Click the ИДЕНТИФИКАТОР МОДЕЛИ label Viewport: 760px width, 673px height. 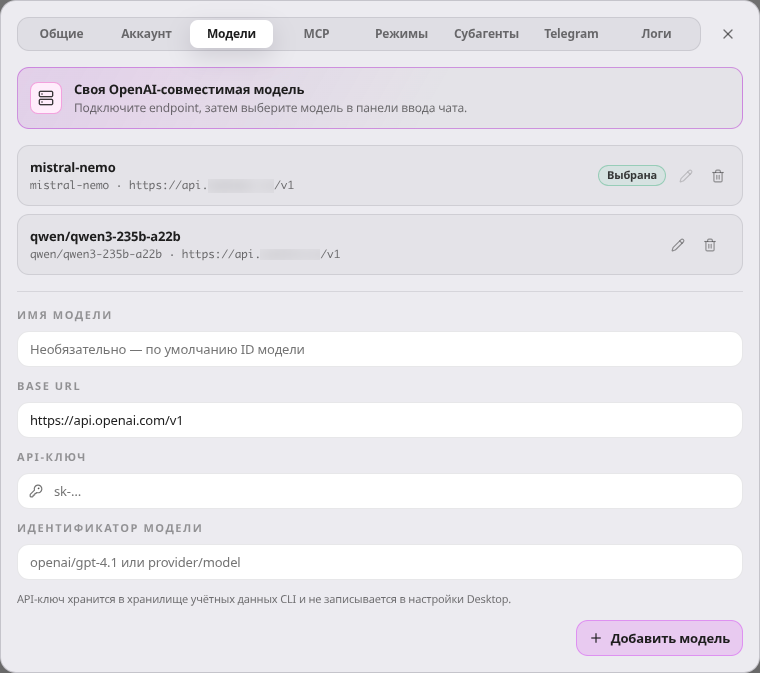point(110,528)
